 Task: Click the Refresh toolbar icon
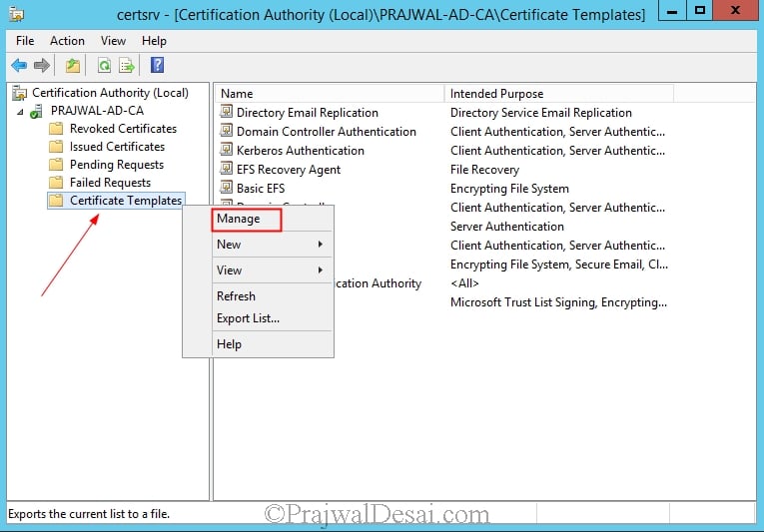point(104,65)
